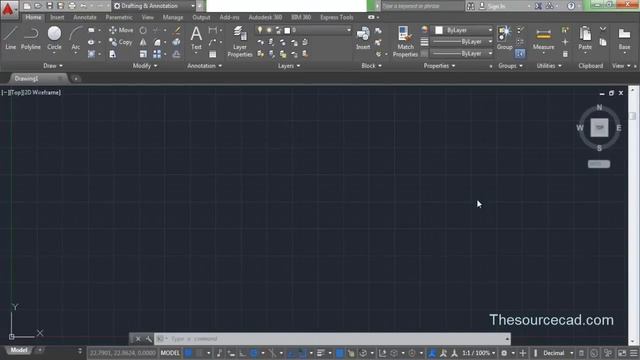Click the keyword search field
Screen dimensions: 640x360
tap(422, 6)
